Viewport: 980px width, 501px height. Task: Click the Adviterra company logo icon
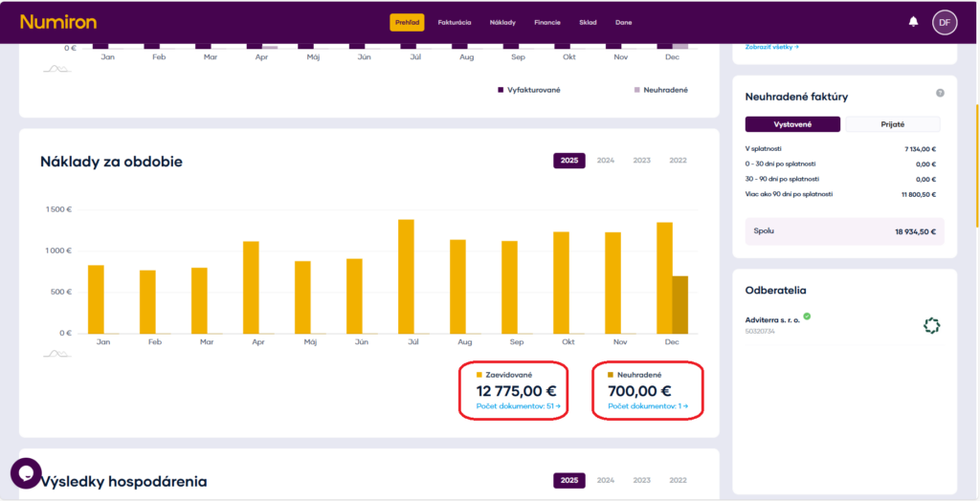click(x=931, y=326)
